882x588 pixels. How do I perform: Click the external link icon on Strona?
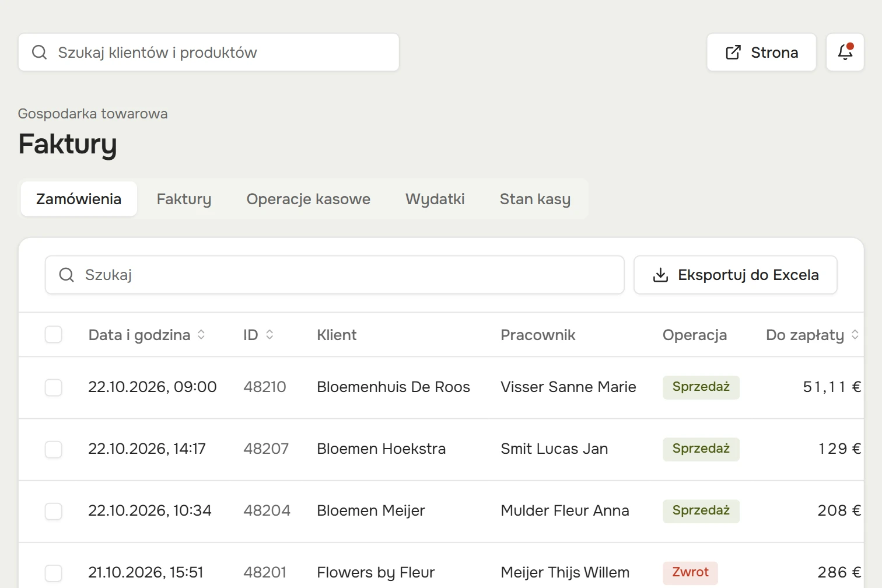point(733,52)
